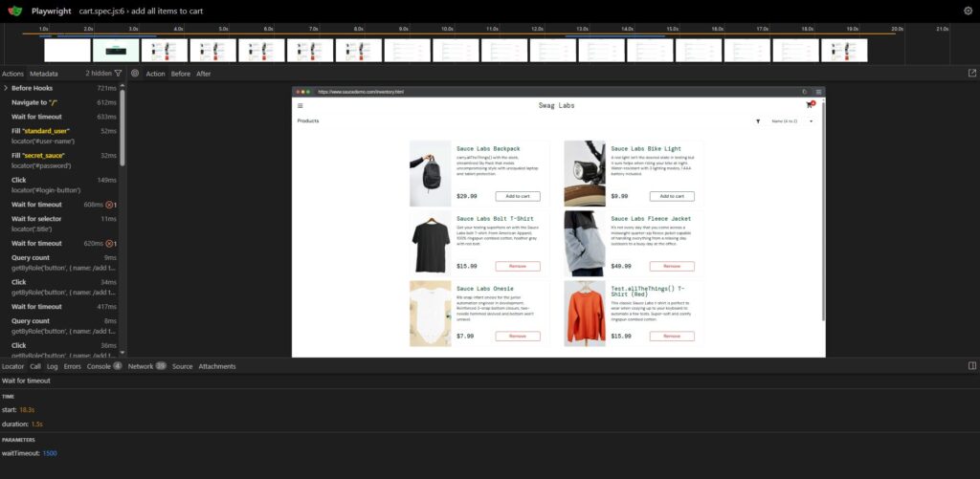Open the Log tab
Screen dimensions: 980x479
(53, 366)
